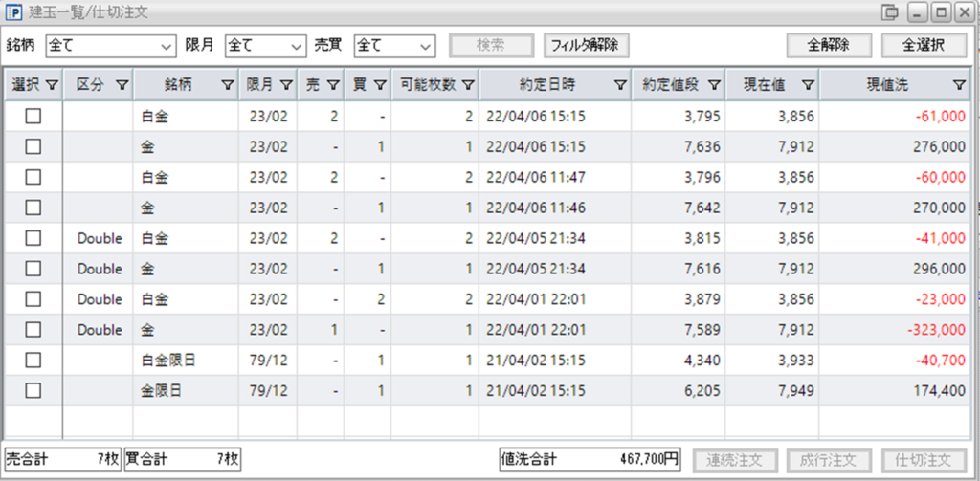Click the 白金限日 name cell
The image size is (980, 481).
(186, 360)
